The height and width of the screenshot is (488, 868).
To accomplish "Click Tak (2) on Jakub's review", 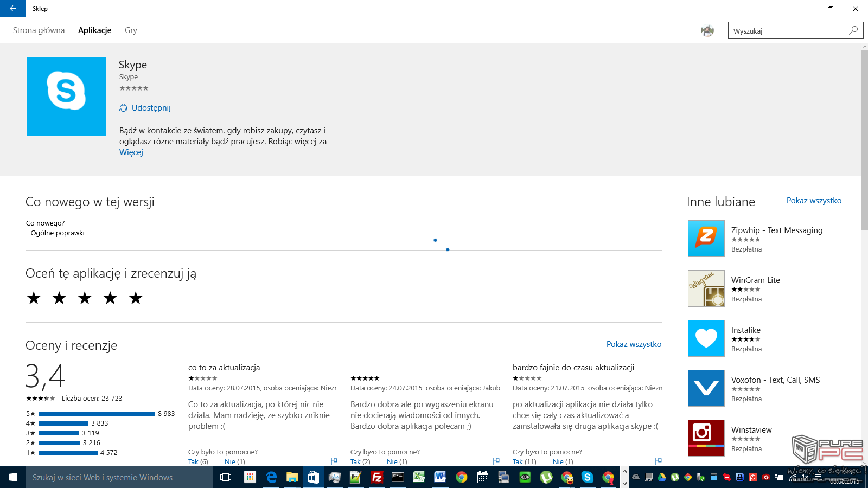I will (x=360, y=462).
